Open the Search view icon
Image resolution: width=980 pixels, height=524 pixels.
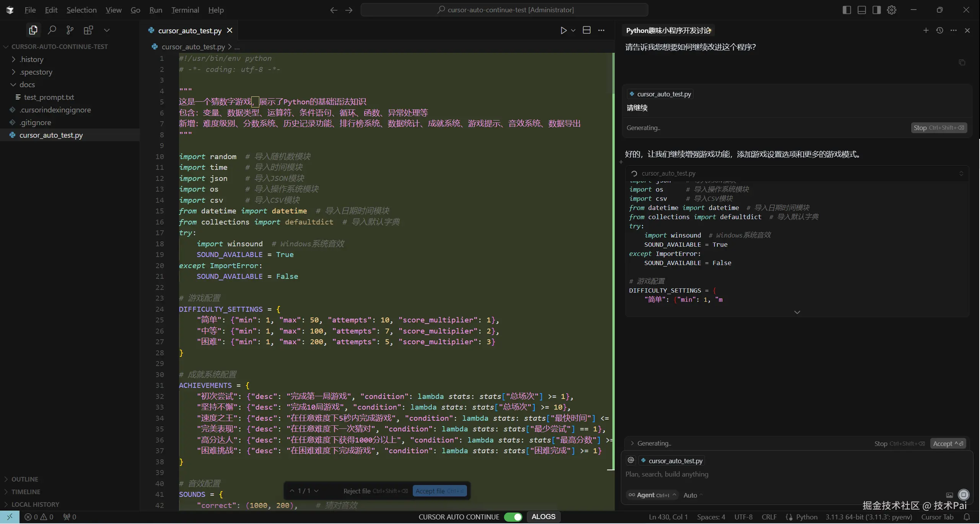click(52, 30)
